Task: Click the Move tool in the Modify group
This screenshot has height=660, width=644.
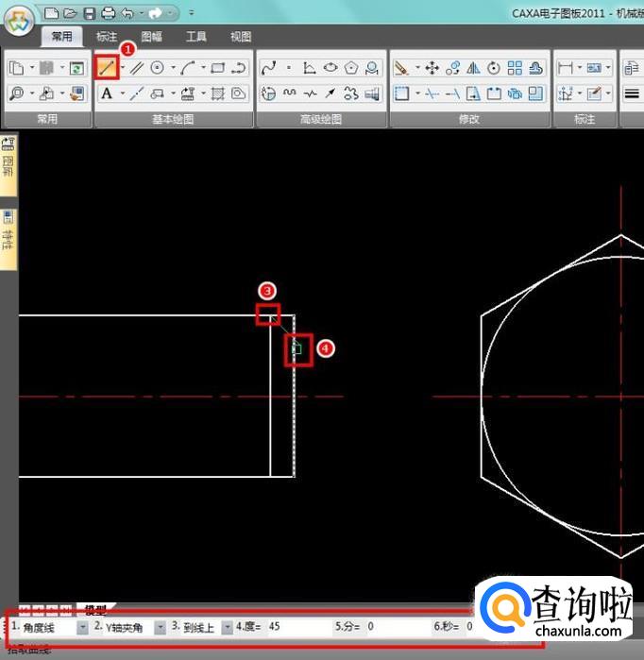Action: click(432, 68)
